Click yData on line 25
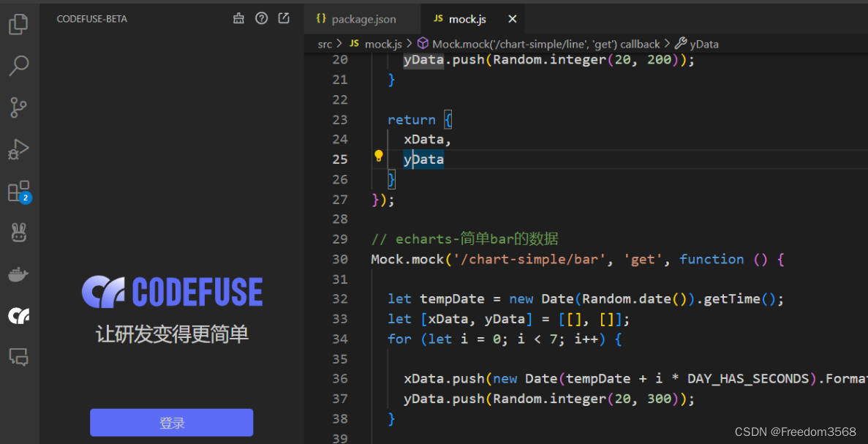The image size is (868, 444). 423,159
